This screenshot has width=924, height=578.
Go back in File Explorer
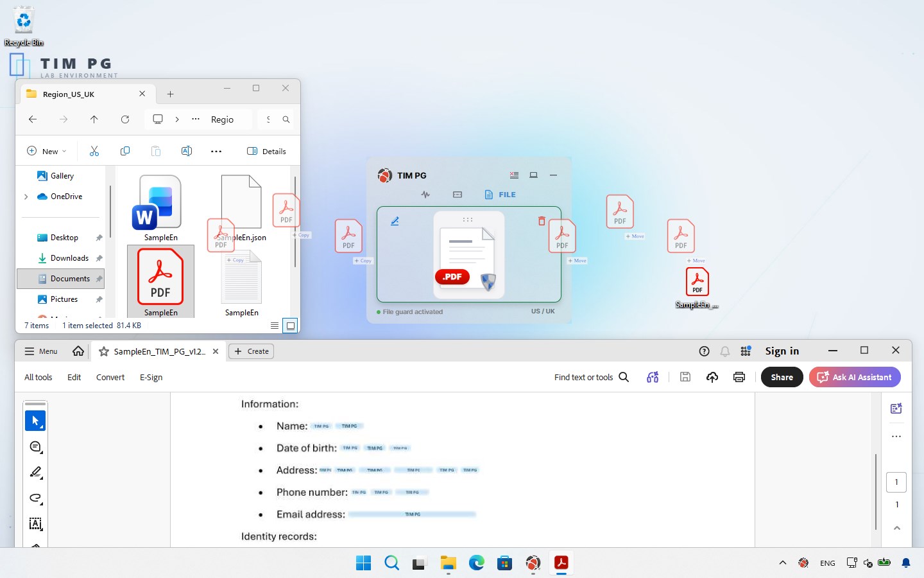click(x=33, y=119)
